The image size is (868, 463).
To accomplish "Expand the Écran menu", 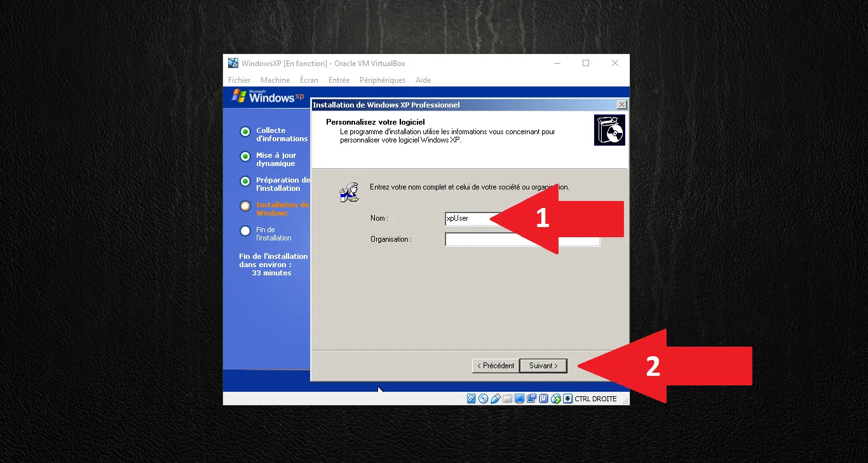I will tap(309, 80).
